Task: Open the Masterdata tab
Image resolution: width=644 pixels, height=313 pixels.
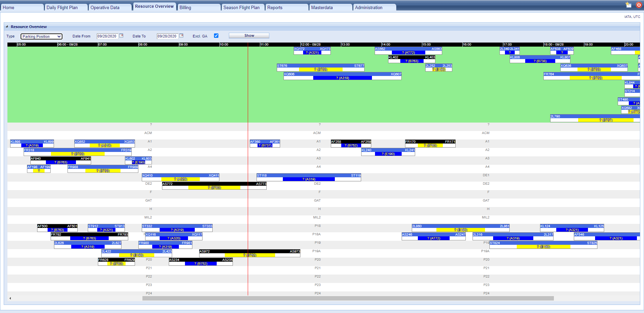Action: (x=331, y=7)
